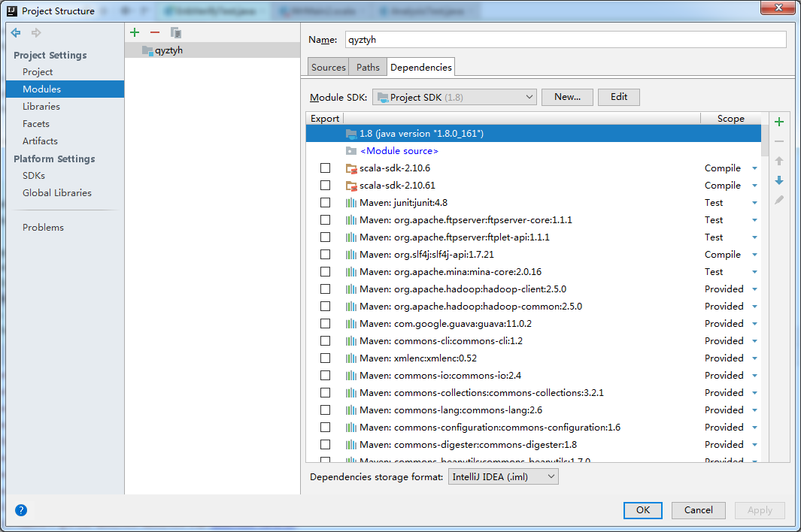Screen dimensions: 801x532
Task: Confirm changes with the OK button
Action: tap(642, 510)
